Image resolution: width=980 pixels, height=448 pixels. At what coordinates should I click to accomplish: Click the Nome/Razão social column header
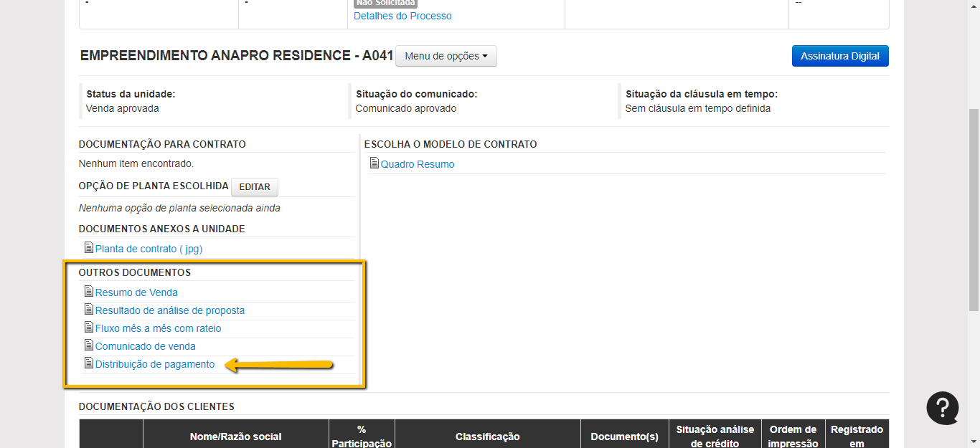pos(235,437)
